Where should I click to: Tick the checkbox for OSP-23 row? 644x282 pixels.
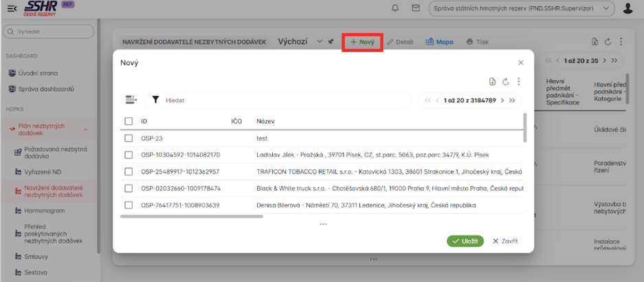tap(129, 138)
